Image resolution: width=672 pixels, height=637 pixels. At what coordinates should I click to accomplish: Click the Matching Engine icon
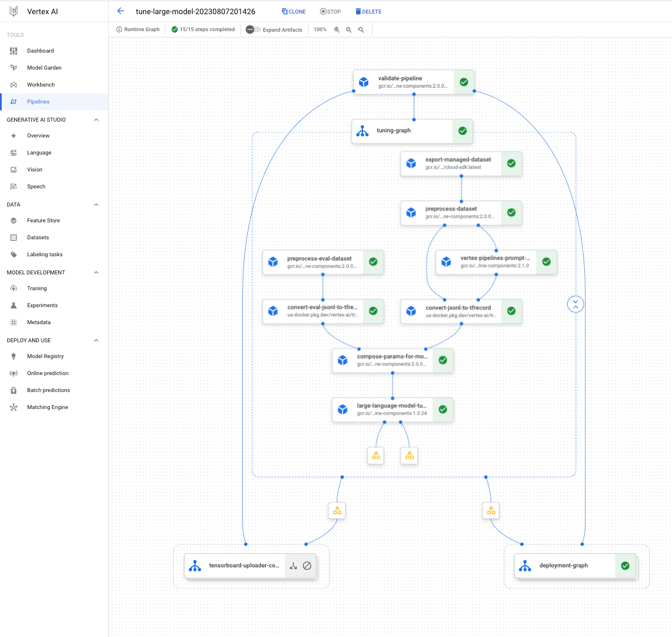coord(14,407)
